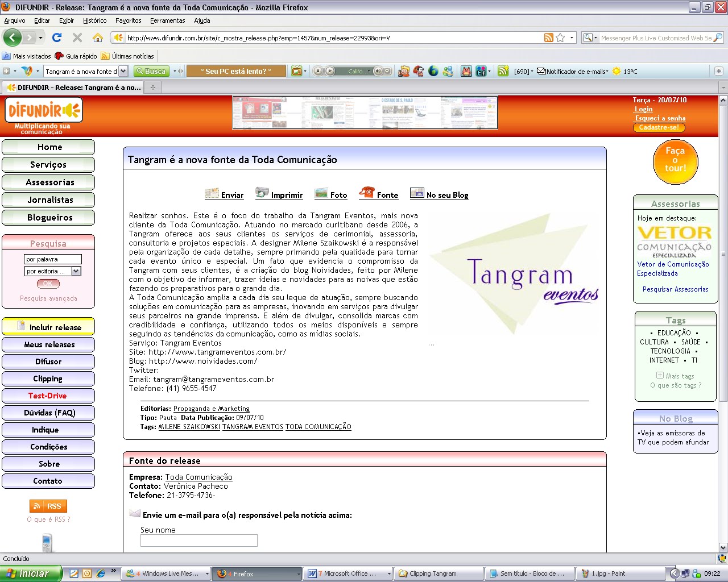Viewport: 728px width, 582px height.
Task: Open the address bar history dropdown
Action: [572, 38]
